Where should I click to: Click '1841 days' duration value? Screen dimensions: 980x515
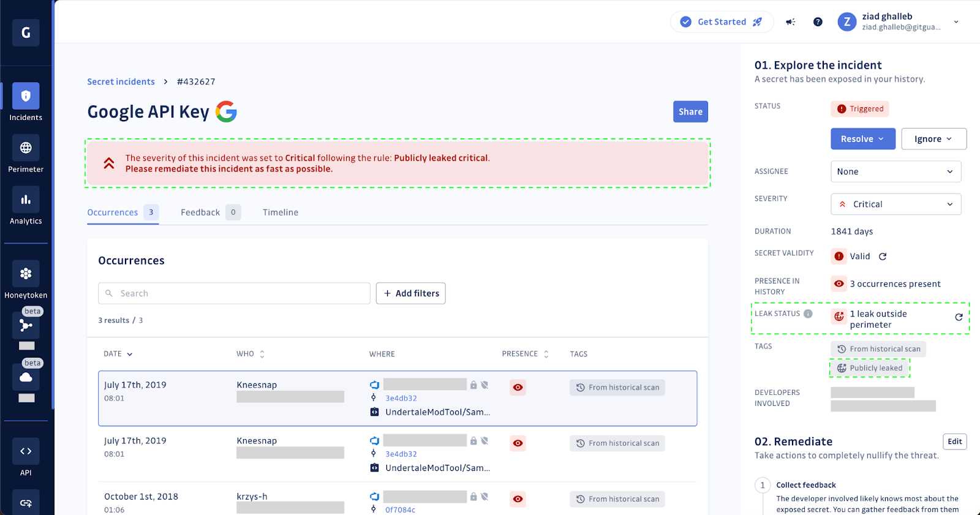pos(852,231)
